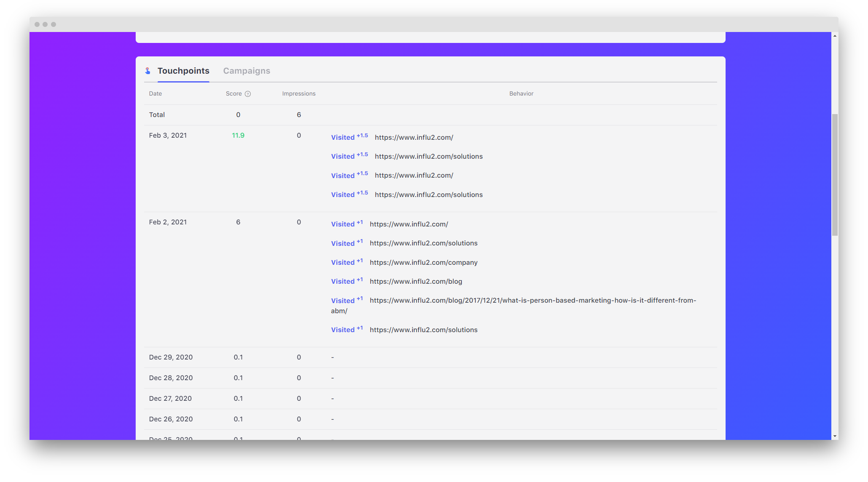
Task: Select the Dec 27, 2020 row
Action: (170, 398)
